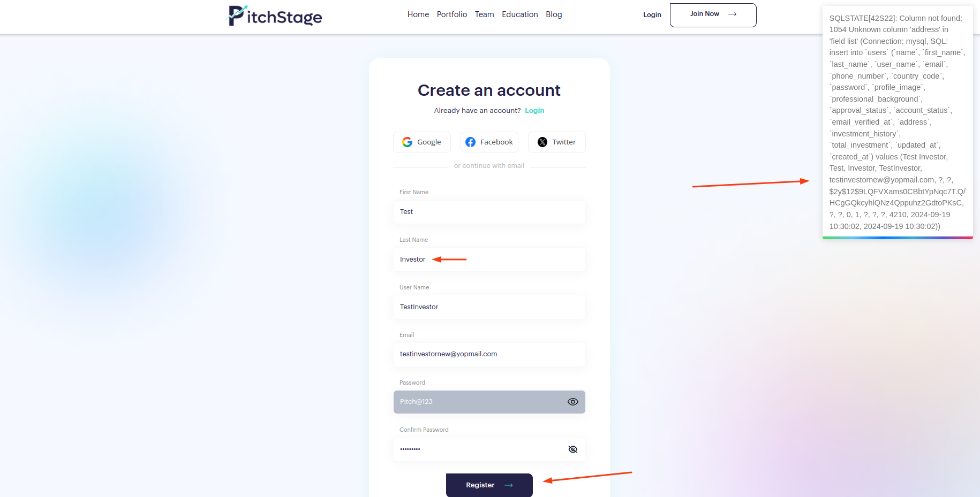Click the Twitter X logo icon
Screen dimensions: 980x497
(542, 142)
